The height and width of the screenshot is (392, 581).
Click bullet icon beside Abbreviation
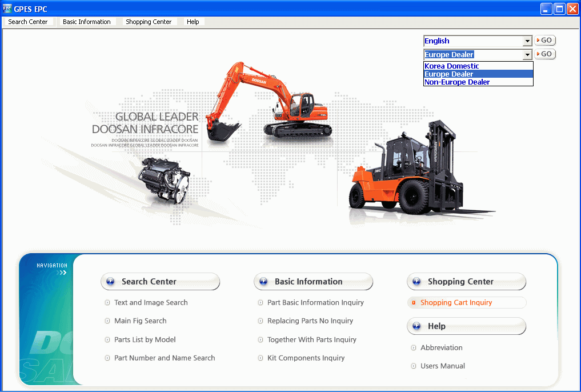click(x=414, y=348)
